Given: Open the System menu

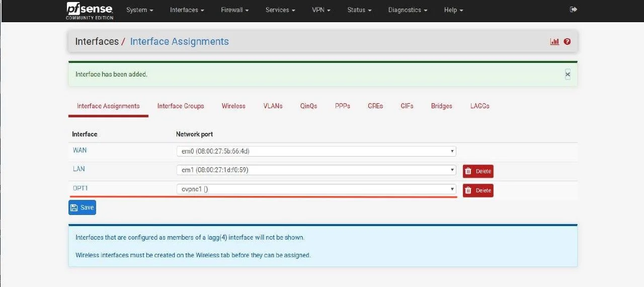Looking at the screenshot, I should pyautogui.click(x=139, y=10).
